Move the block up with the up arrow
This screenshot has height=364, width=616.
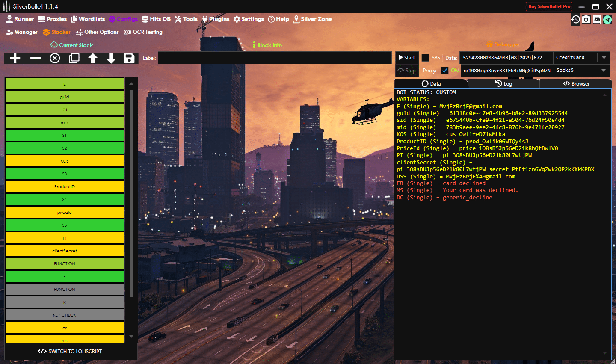point(93,58)
